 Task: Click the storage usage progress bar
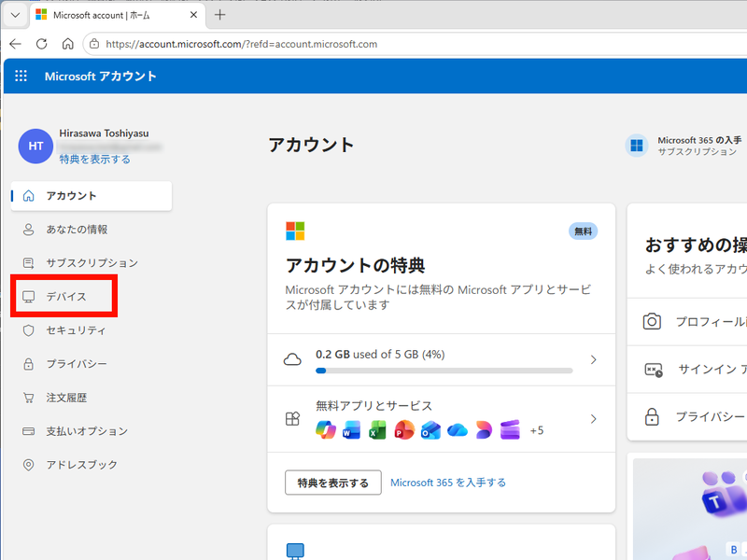pos(444,371)
